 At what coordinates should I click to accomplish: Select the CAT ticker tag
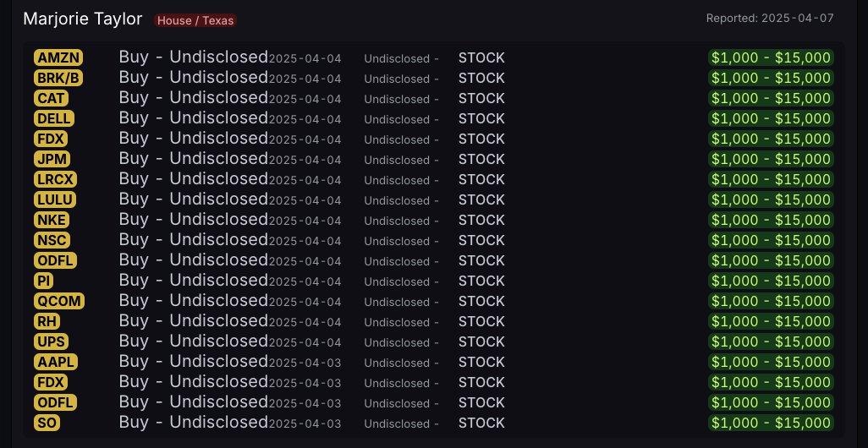pyautogui.click(x=52, y=98)
